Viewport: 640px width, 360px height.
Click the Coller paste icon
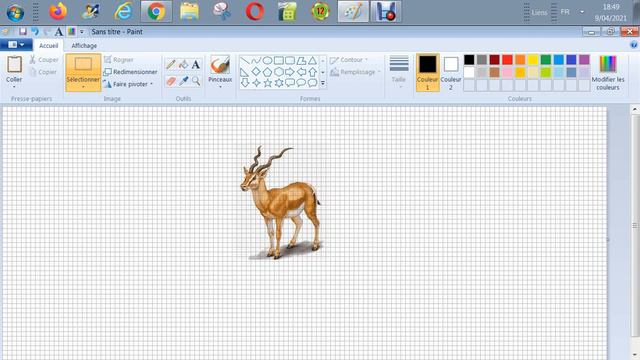coord(14,64)
